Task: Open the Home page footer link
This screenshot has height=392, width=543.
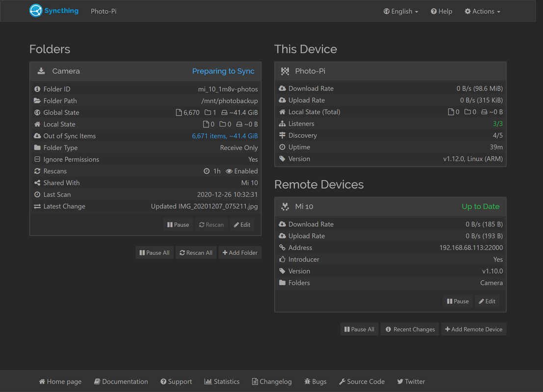Action: [x=60, y=381]
